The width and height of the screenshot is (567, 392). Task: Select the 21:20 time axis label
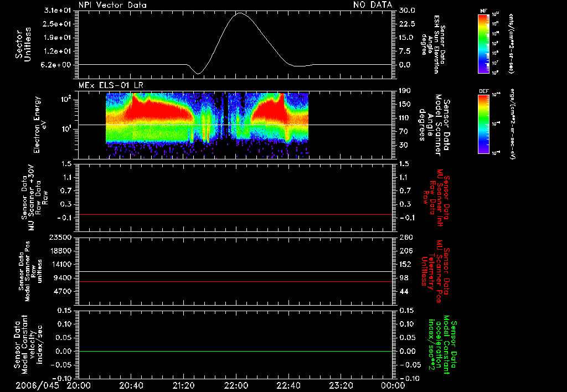[x=184, y=385]
